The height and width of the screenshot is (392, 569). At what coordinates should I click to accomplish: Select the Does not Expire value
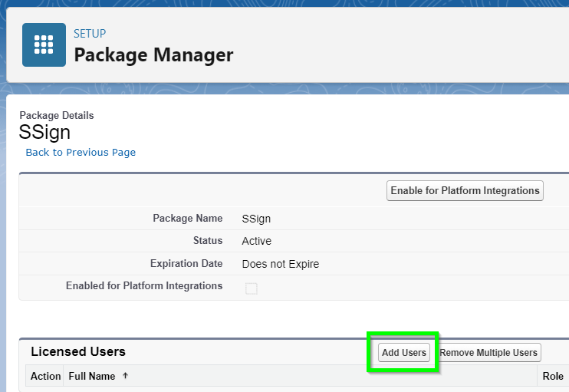point(281,264)
